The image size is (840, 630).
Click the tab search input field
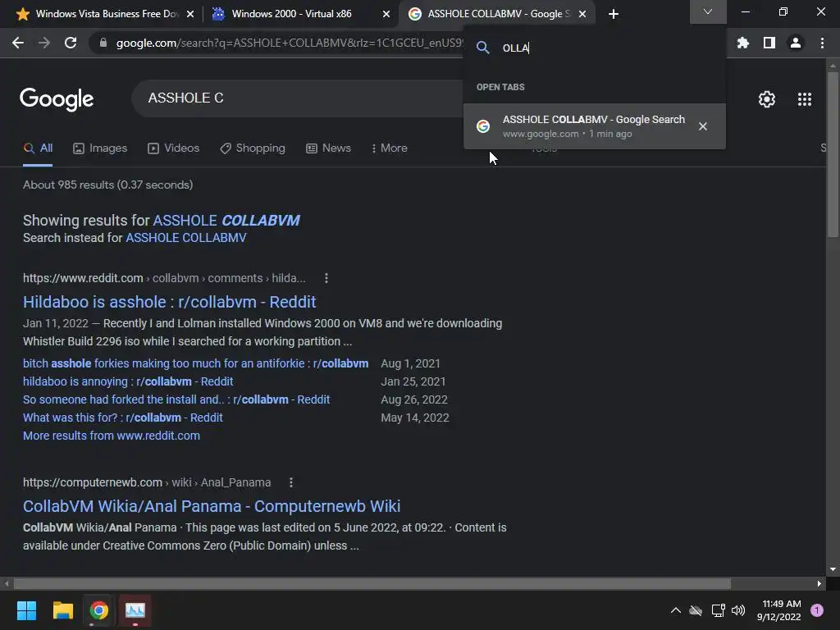[x=608, y=48]
